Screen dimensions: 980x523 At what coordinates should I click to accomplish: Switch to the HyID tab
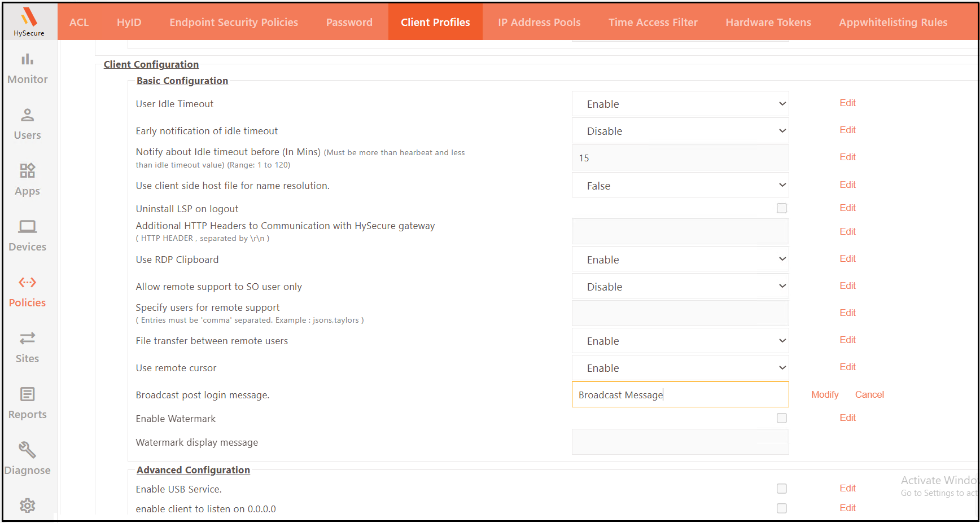coord(129,22)
